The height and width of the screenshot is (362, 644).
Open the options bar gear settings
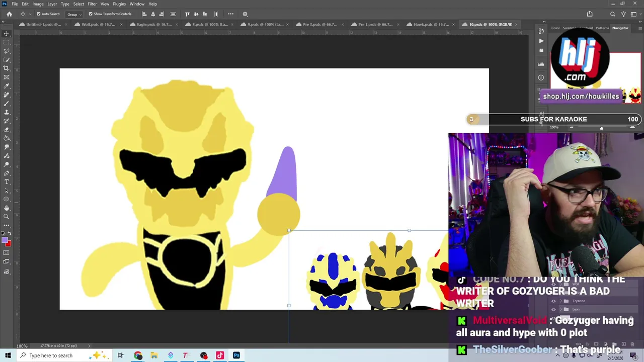(x=245, y=14)
